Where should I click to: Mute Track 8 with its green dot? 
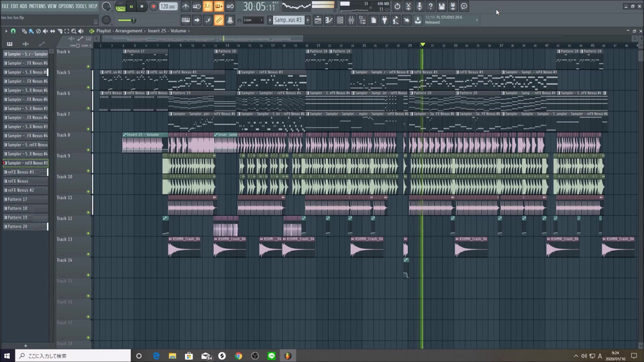tap(89, 149)
